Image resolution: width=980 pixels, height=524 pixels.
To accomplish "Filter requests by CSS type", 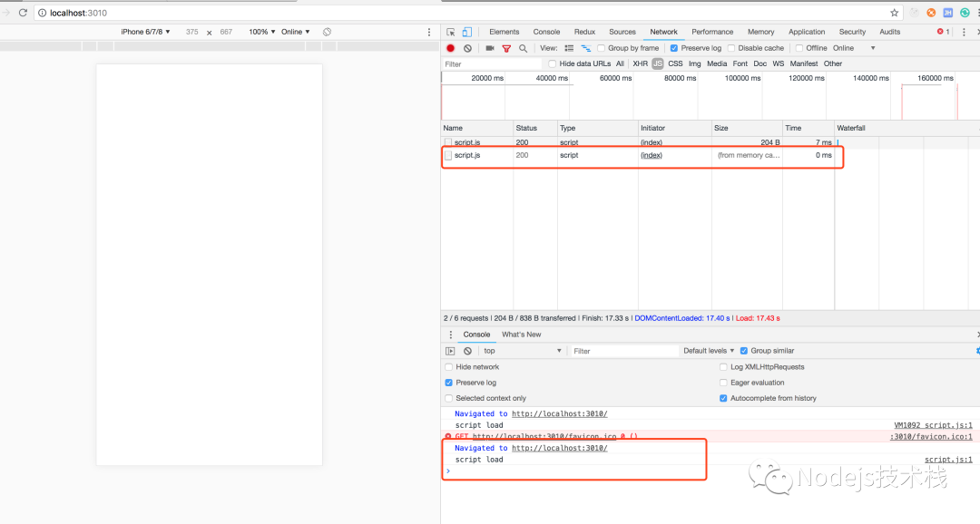I will [x=675, y=63].
